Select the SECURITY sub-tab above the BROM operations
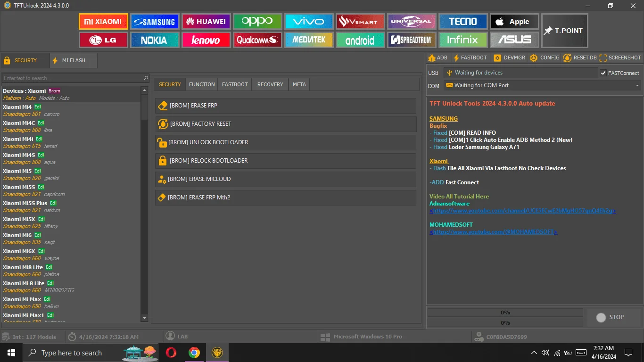This screenshot has height=362, width=644. pos(170,84)
